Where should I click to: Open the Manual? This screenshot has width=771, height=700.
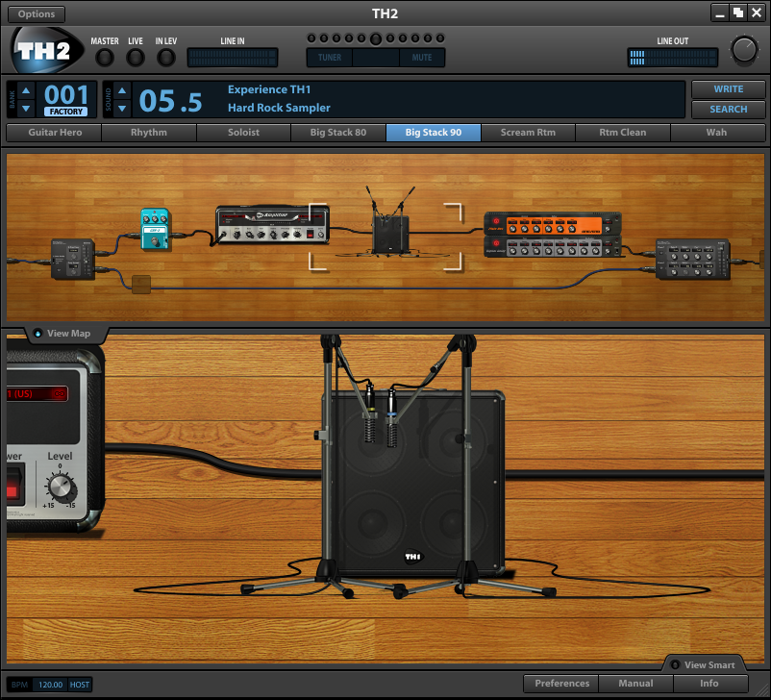635,684
